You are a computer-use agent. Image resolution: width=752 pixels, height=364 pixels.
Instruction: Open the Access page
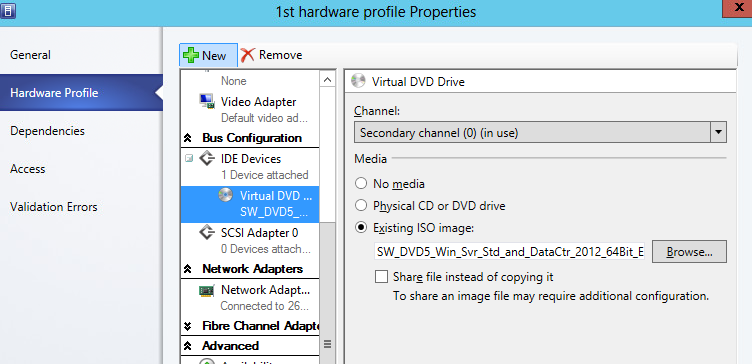click(x=27, y=169)
